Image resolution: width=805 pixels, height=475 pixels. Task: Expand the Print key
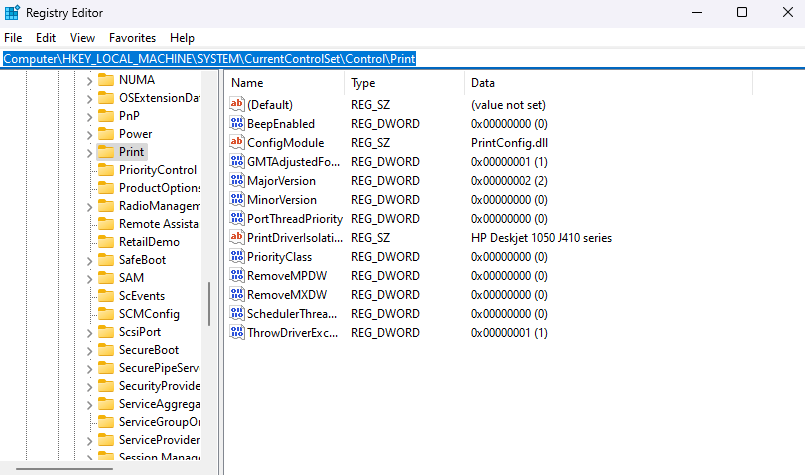point(89,153)
